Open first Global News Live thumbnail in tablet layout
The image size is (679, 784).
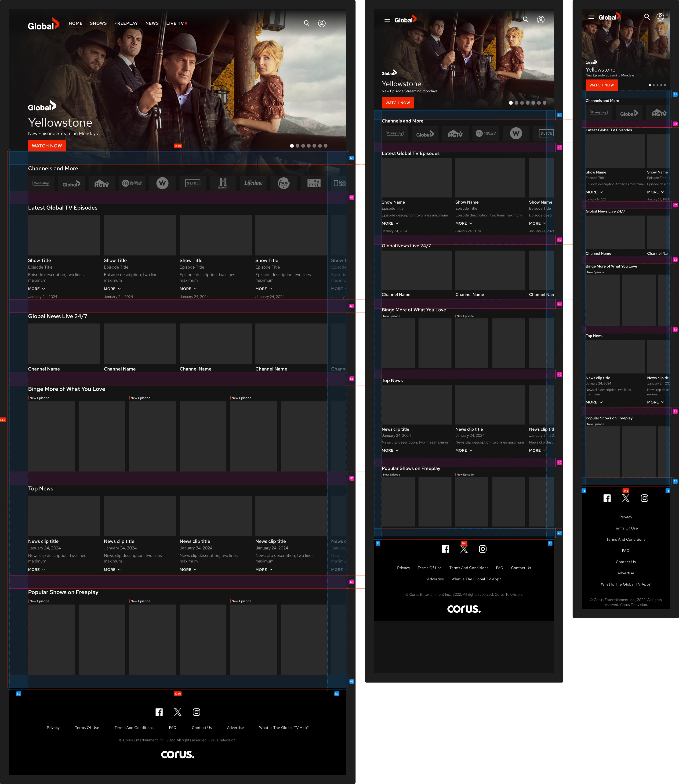click(416, 270)
